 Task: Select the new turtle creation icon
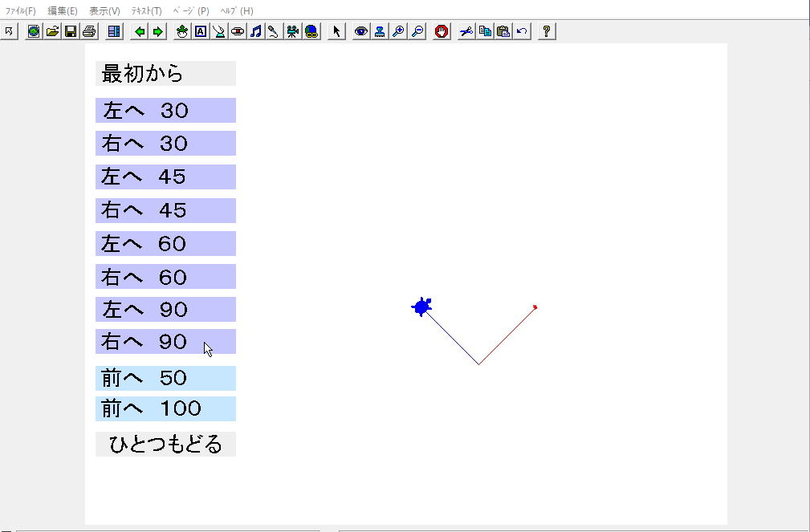click(182, 31)
